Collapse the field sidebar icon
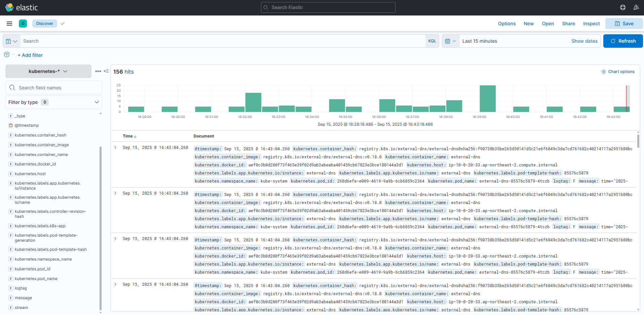Image resolution: width=644 pixels, height=315 pixels. tap(106, 71)
